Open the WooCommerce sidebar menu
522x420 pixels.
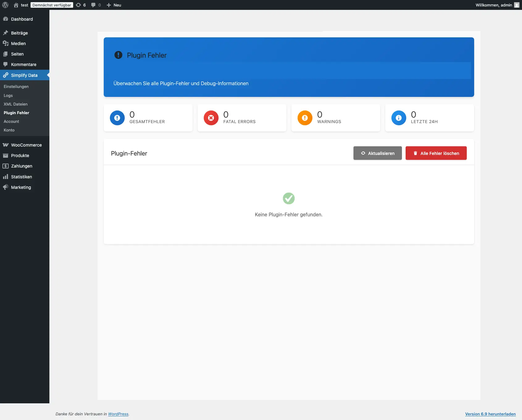[26, 145]
